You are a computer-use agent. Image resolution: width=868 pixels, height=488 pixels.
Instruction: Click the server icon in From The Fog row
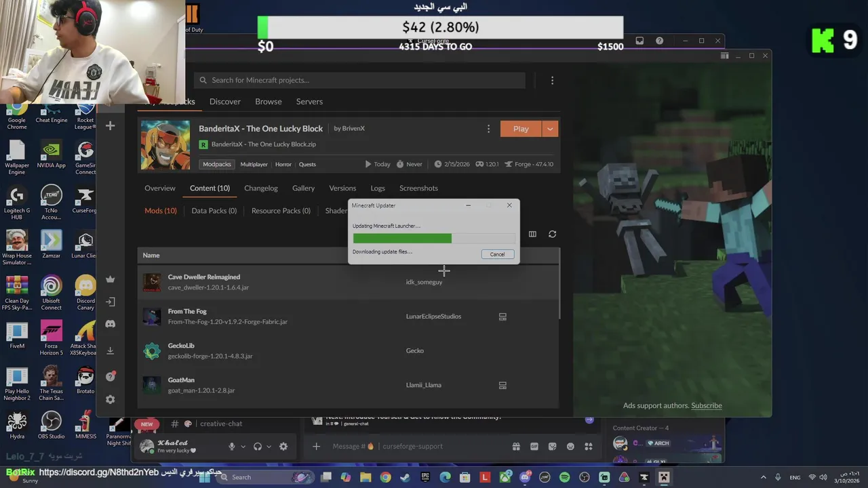[x=502, y=317]
